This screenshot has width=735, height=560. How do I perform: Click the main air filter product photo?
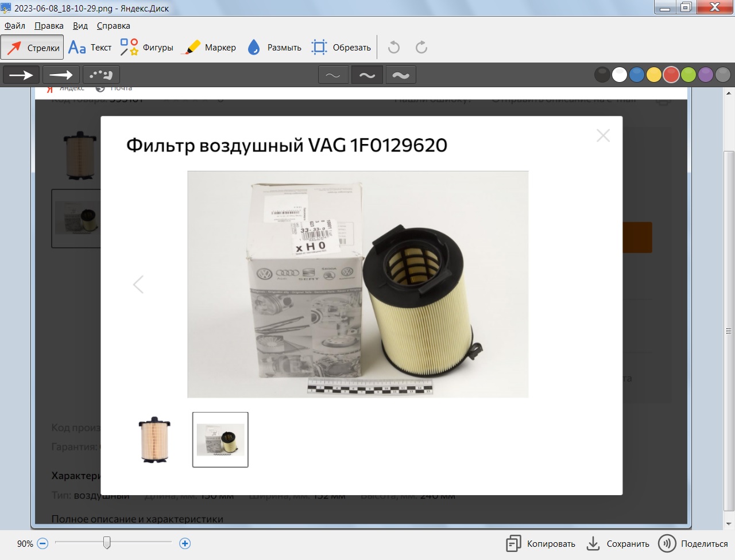coord(358,284)
